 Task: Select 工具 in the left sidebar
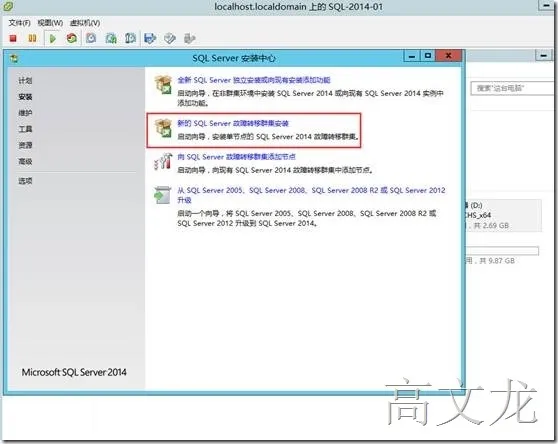tap(25, 129)
